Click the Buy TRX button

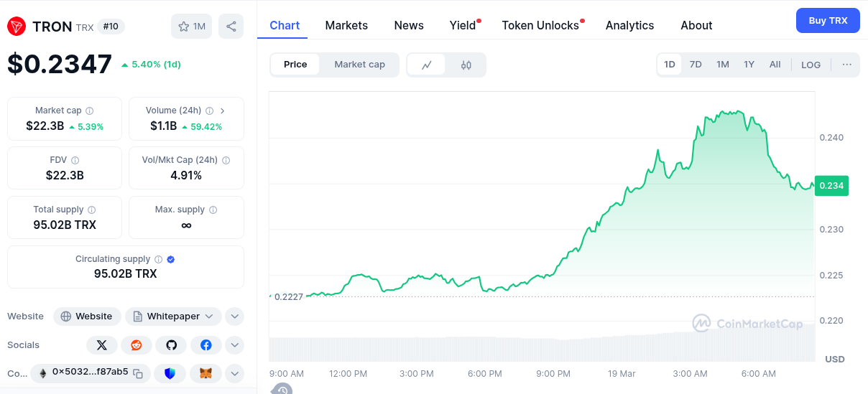(x=828, y=21)
